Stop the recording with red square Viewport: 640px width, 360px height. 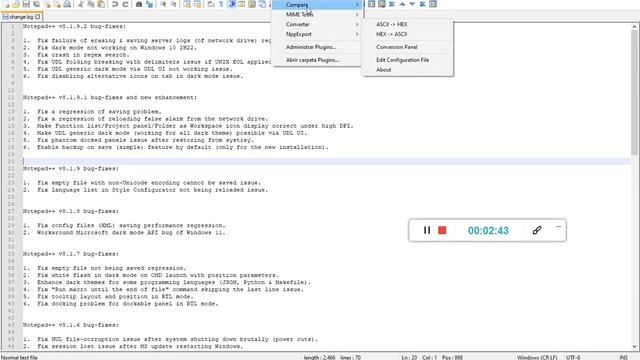tap(442, 230)
